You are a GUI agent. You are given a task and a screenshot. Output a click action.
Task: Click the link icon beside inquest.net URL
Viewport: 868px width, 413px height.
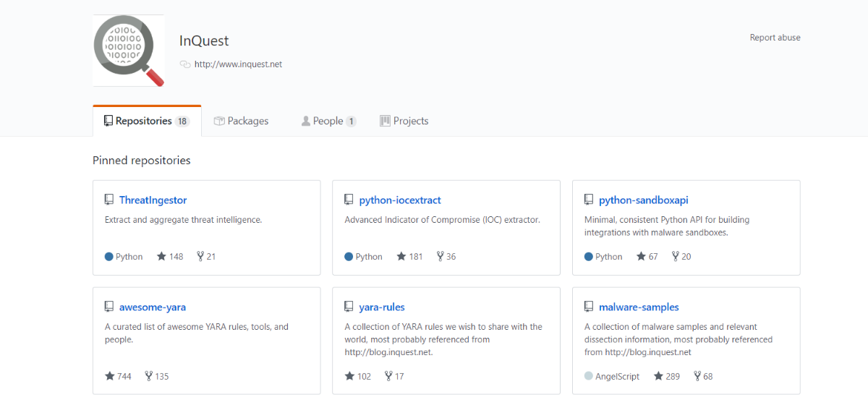point(185,64)
